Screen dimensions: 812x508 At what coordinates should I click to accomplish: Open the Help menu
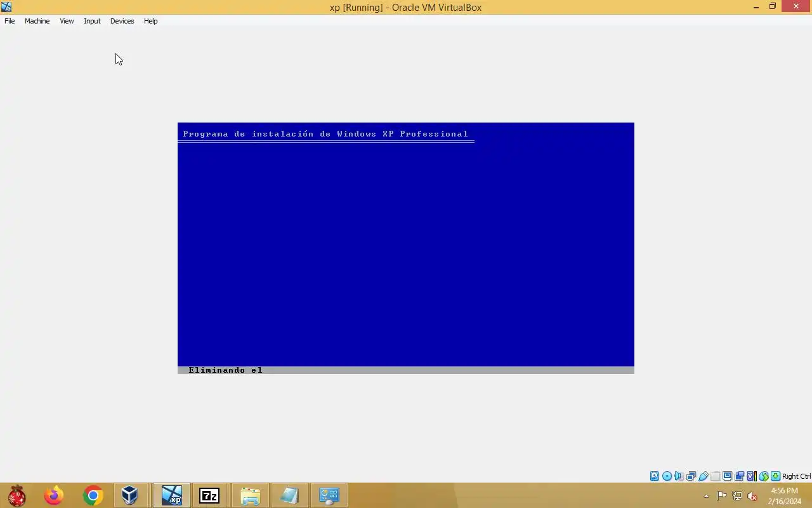(x=150, y=21)
